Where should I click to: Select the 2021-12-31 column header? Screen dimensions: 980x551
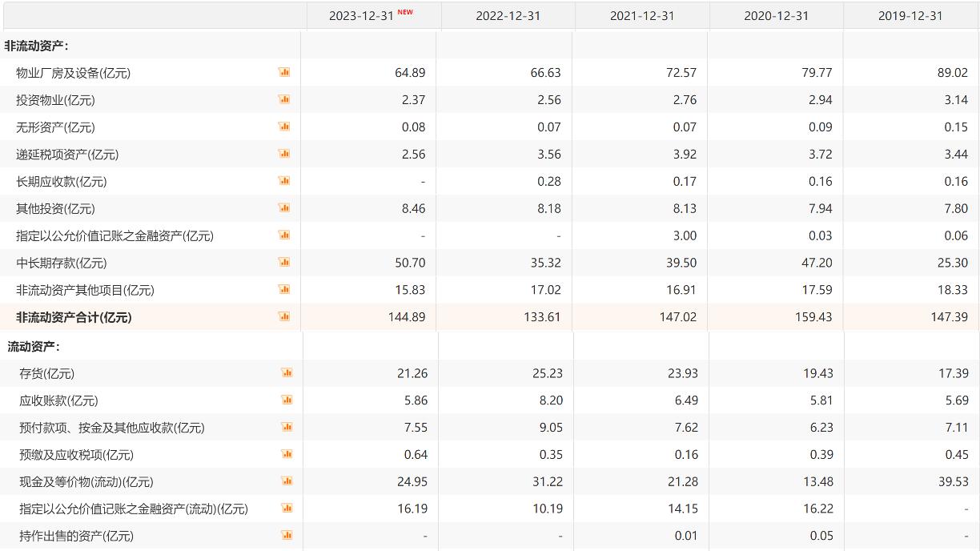point(642,16)
